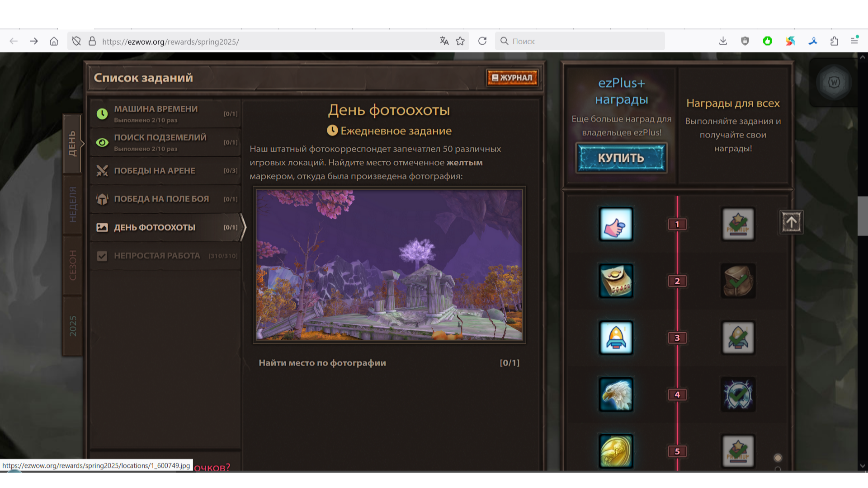868x488 pixels.
Task: Open the colorful S extension icon
Action: (x=790, y=41)
